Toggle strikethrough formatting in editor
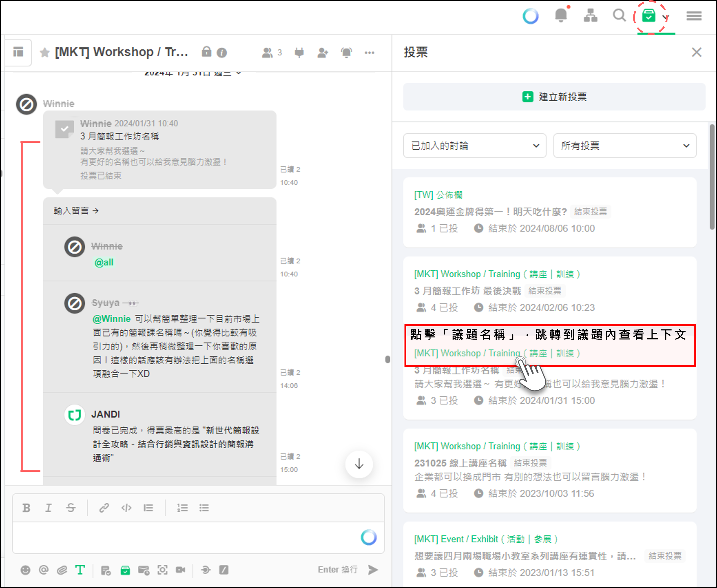The width and height of the screenshot is (717, 588). point(70,508)
